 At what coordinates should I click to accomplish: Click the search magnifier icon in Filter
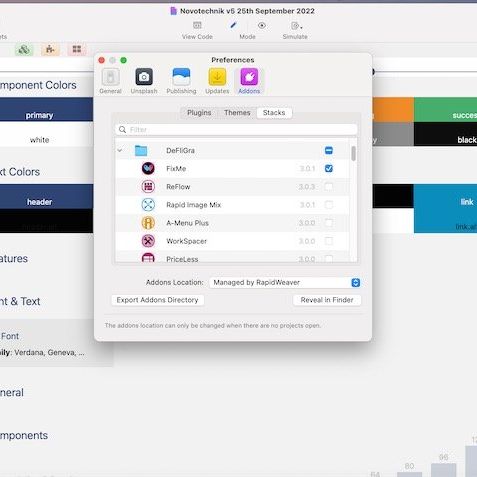coord(123,130)
